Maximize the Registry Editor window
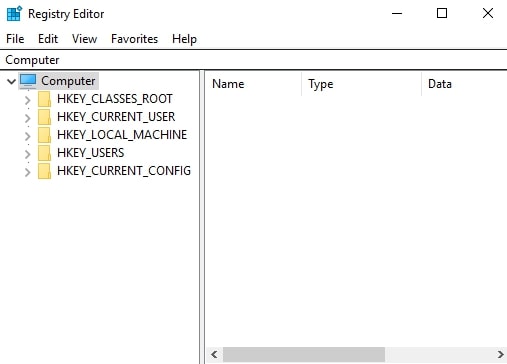The width and height of the screenshot is (507, 364). click(442, 14)
